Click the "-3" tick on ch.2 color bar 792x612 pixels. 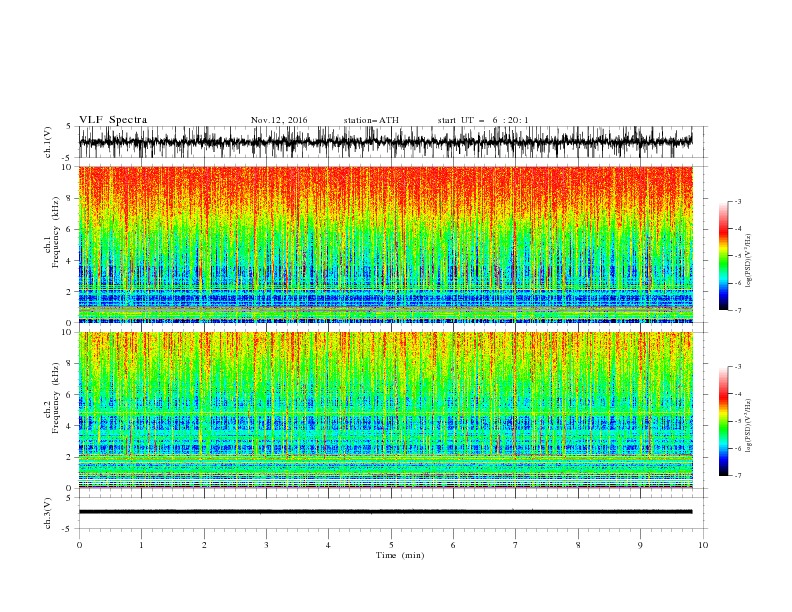737,367
